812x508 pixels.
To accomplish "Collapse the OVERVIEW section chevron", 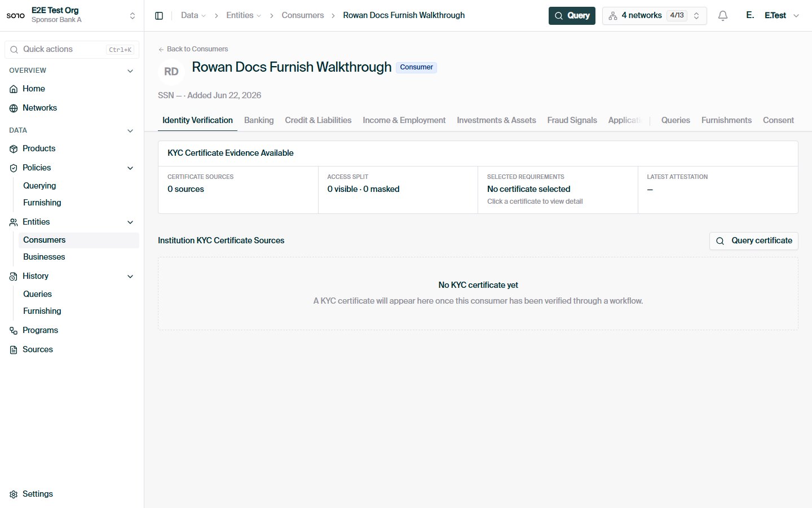I will tap(130, 71).
